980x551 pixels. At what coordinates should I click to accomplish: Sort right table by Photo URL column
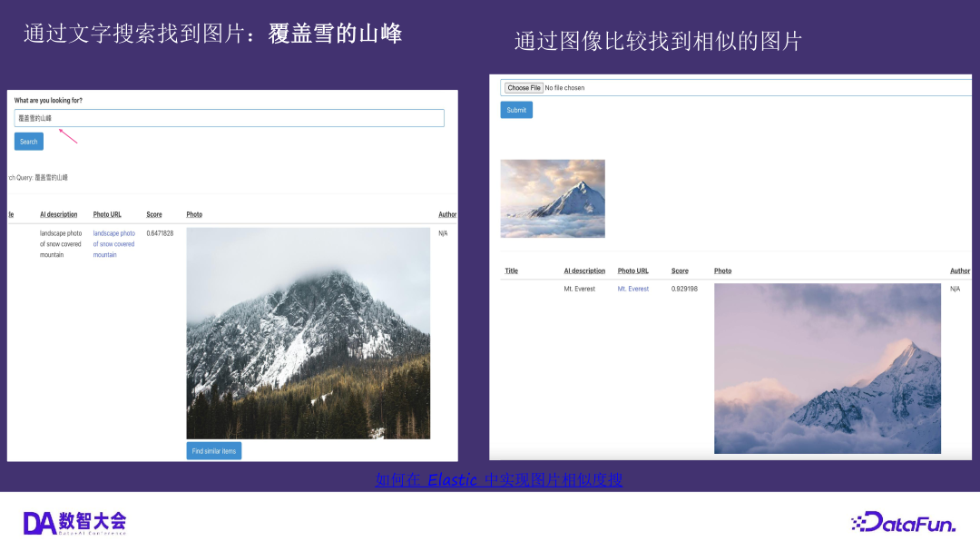coord(635,270)
